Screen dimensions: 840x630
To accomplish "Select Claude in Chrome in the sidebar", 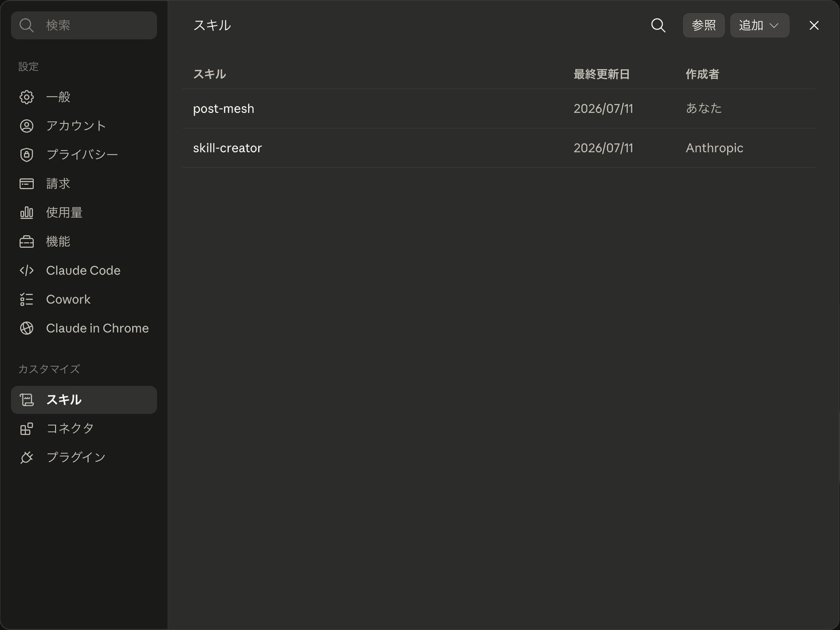I will 84,328.
